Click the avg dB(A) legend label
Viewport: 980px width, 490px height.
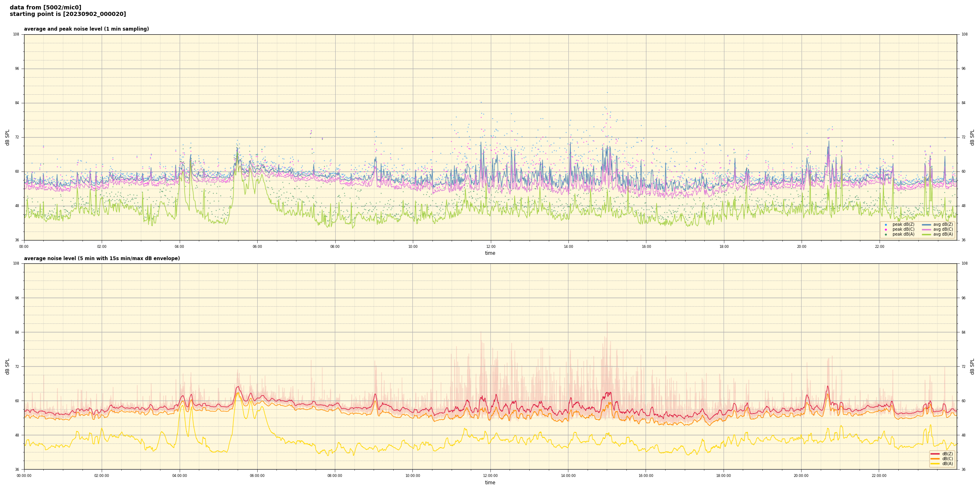click(943, 234)
